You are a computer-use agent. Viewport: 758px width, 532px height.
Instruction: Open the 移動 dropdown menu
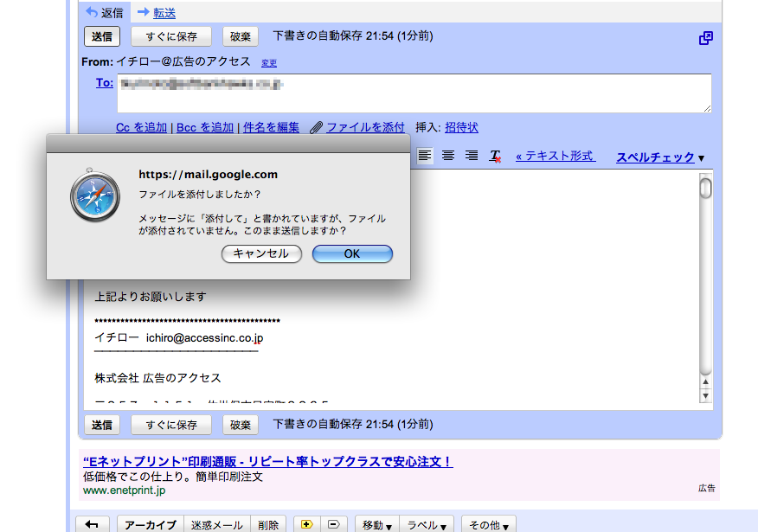point(377,525)
